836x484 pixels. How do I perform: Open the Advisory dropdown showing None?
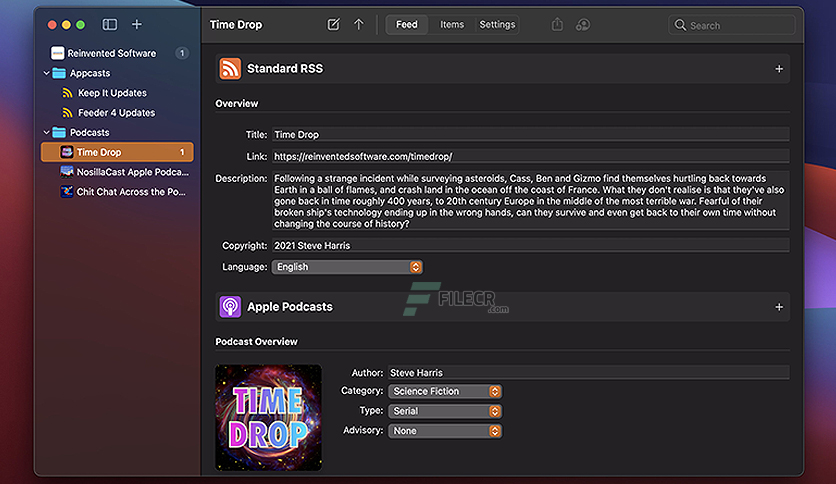(x=445, y=431)
